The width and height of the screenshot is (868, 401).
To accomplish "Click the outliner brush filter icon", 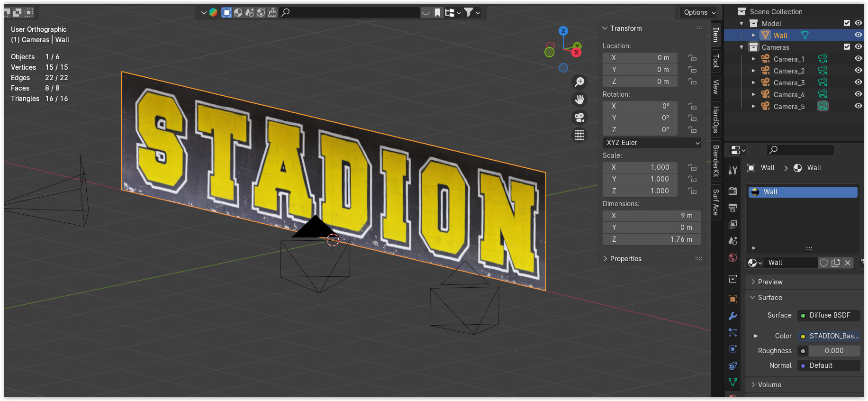I will click(272, 12).
